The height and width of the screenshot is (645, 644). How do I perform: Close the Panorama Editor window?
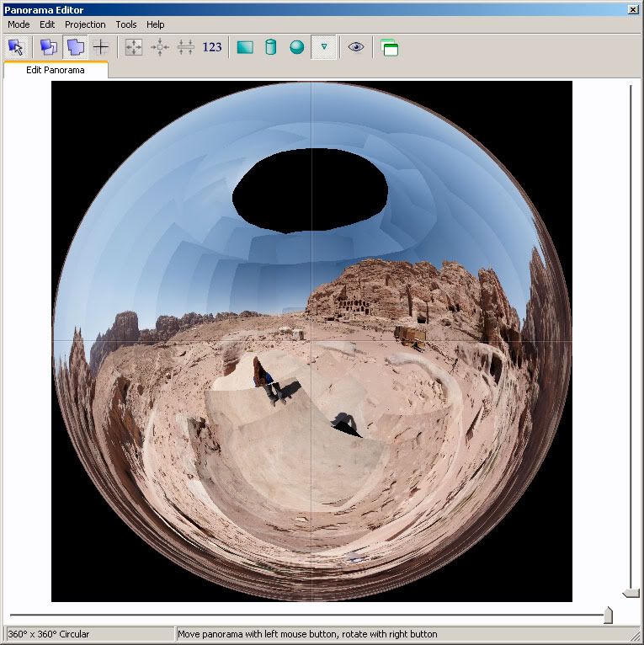click(633, 9)
